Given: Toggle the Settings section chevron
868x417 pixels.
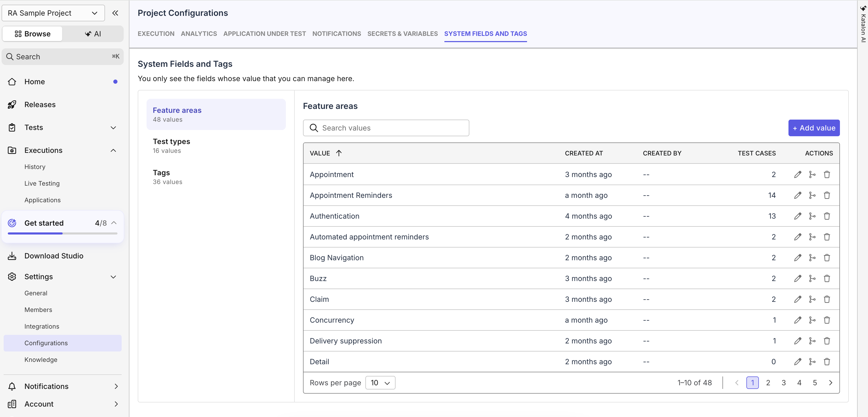Looking at the screenshot, I should 113,277.
